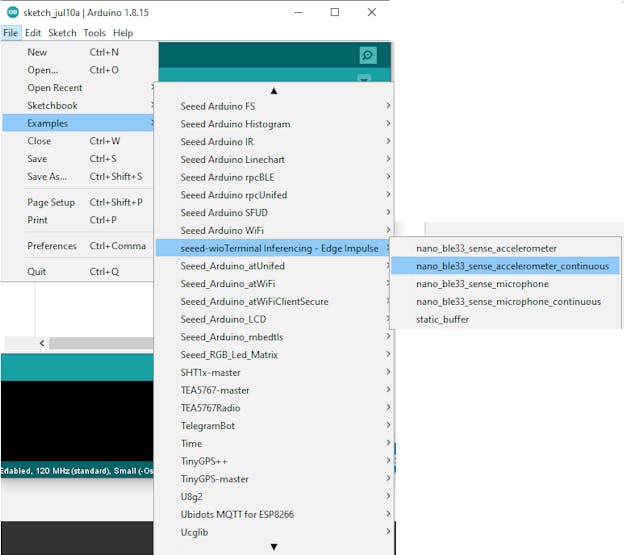
Task: Click Preferences in the File menu
Action: coord(52,246)
